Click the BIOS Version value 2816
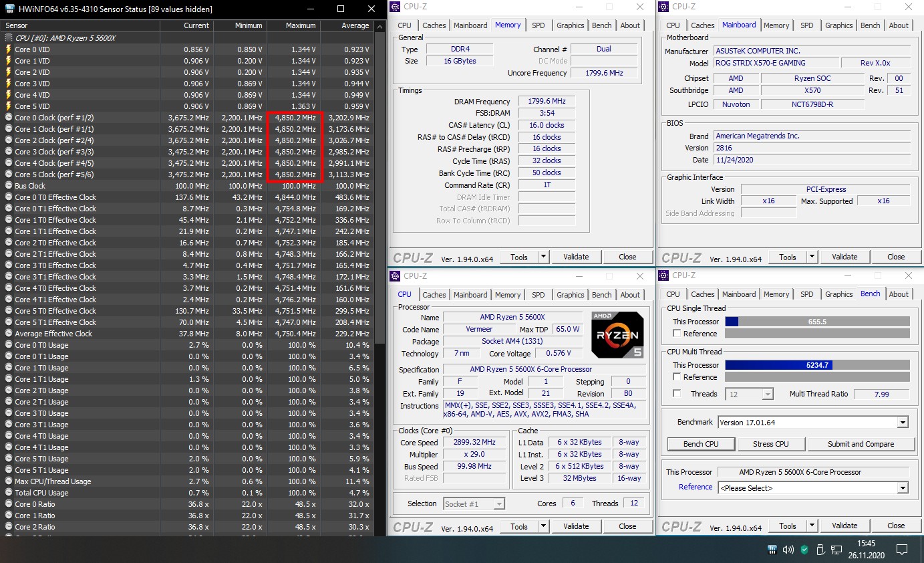Viewport: 924px width, 563px height. coord(810,148)
